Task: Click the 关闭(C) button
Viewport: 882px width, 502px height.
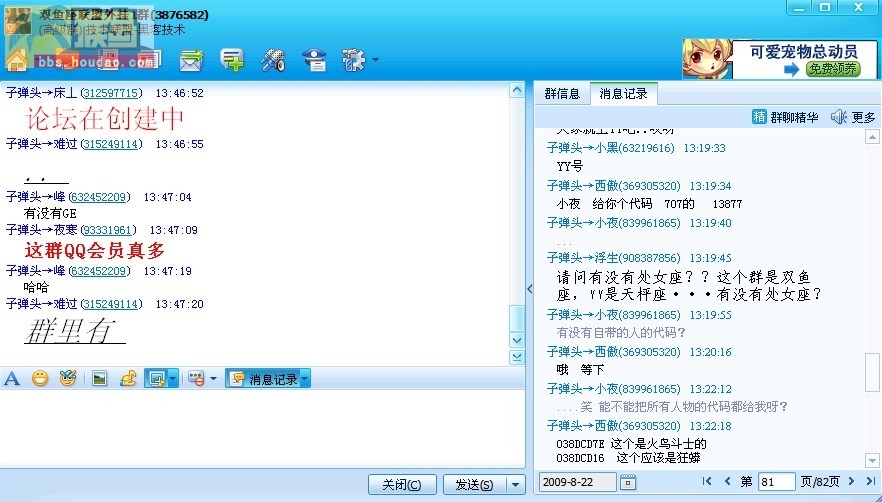Action: (402, 485)
